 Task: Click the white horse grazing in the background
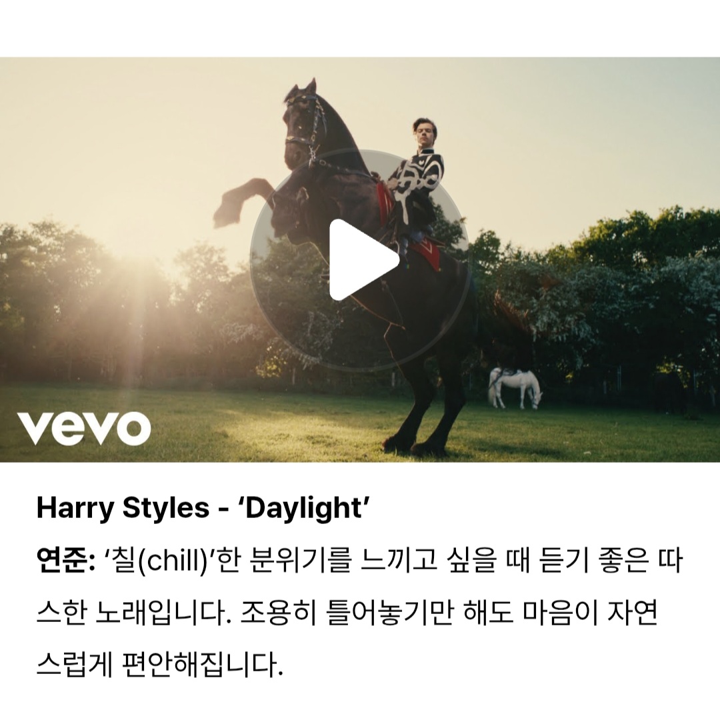[x=515, y=388]
